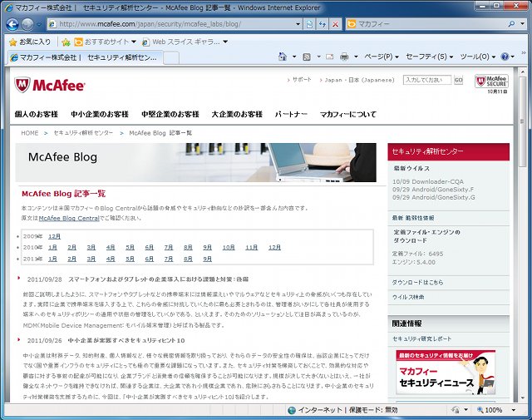Click セキュリティ研究レポート sidebar link
532x420 pixels.
point(422,338)
